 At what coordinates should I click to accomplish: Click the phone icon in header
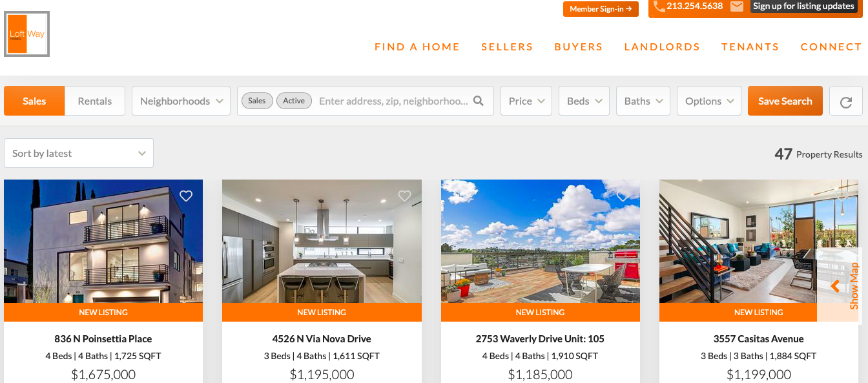659,6
